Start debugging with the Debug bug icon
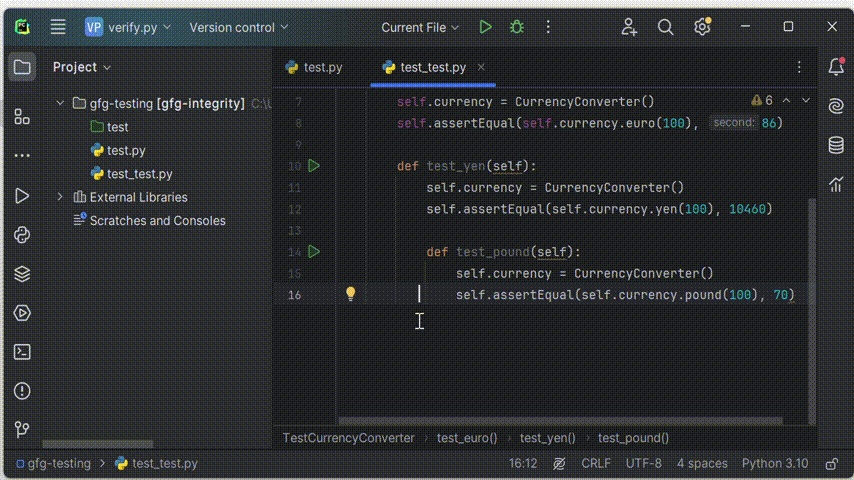The width and height of the screenshot is (854, 480). [517, 27]
